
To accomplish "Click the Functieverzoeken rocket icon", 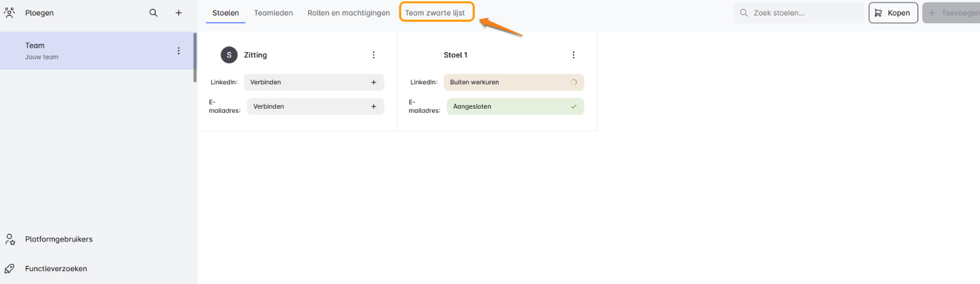I will 10,269.
